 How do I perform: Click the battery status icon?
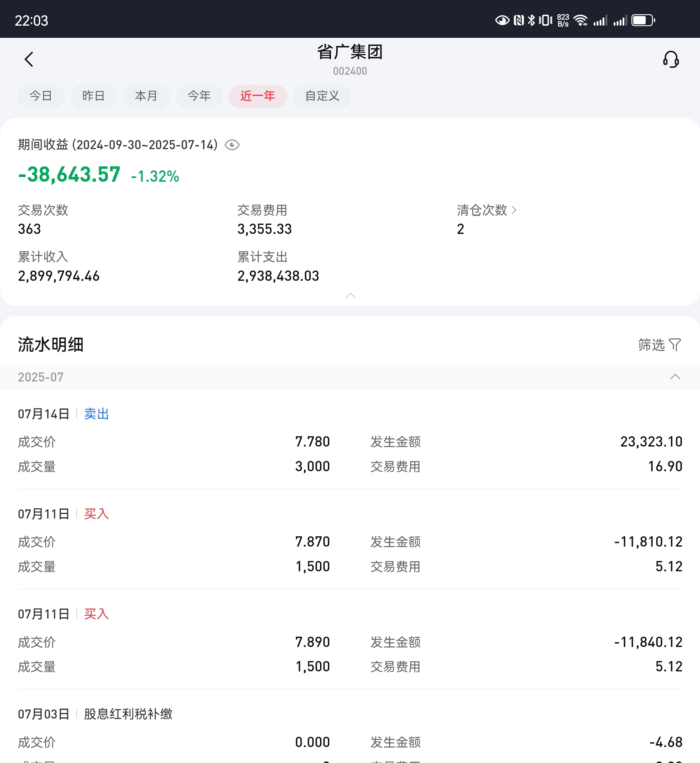coord(643,20)
